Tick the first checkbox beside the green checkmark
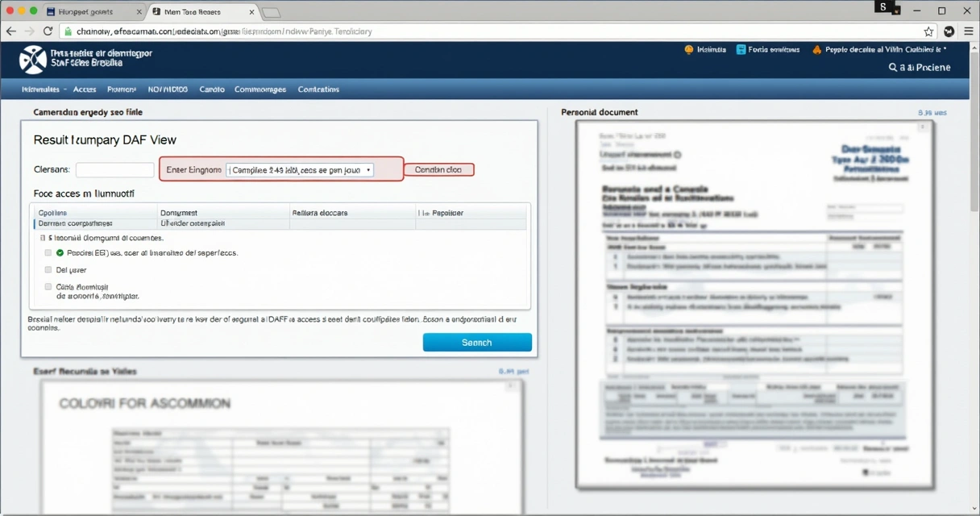 48,253
